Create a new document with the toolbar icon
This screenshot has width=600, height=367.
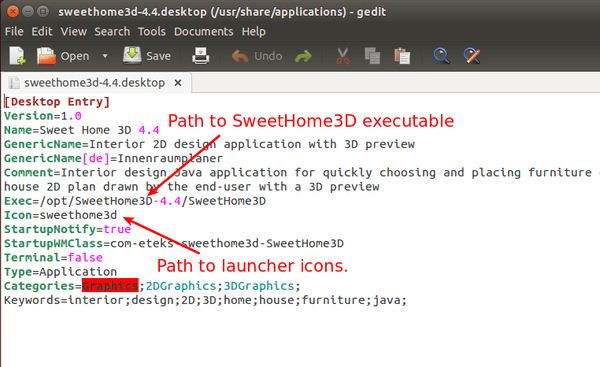[17, 56]
